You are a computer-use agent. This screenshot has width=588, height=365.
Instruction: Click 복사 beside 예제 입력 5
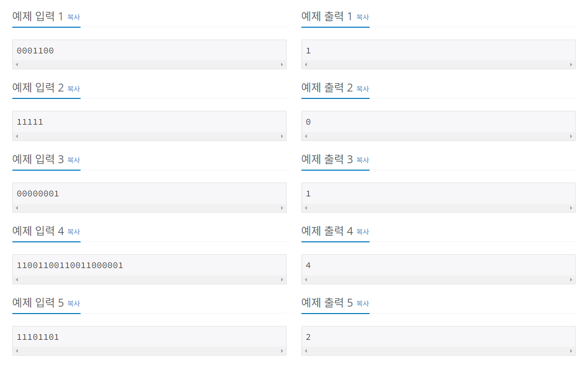click(x=74, y=303)
